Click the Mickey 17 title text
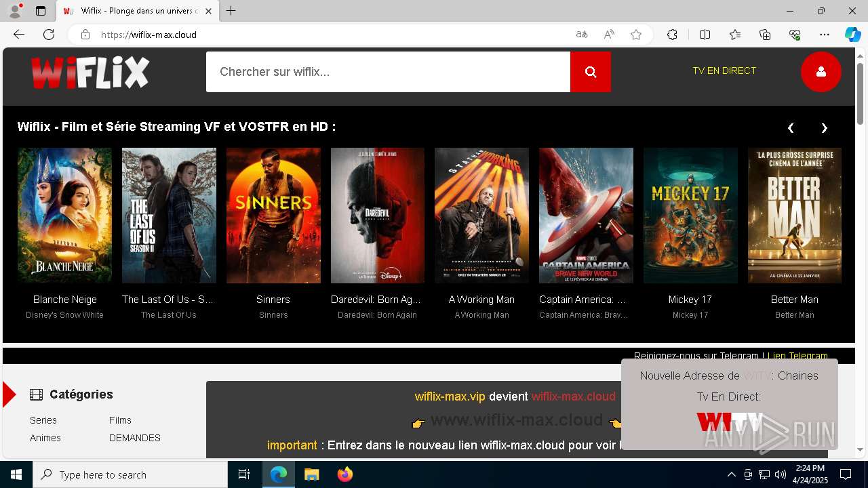The height and width of the screenshot is (488, 868). pyautogui.click(x=690, y=300)
